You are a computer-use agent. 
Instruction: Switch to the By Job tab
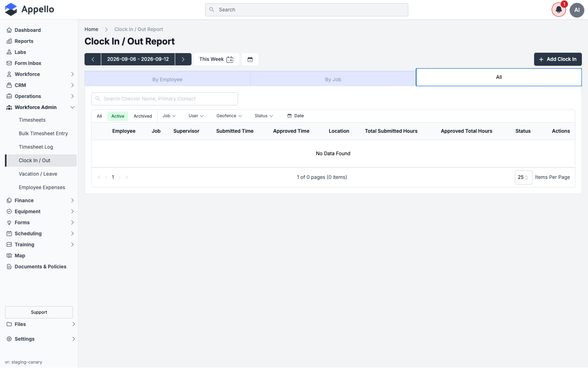333,79
